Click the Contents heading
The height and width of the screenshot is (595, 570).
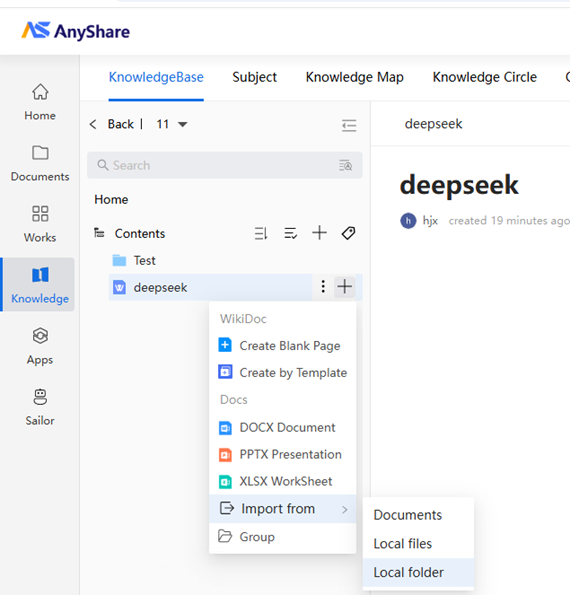140,234
